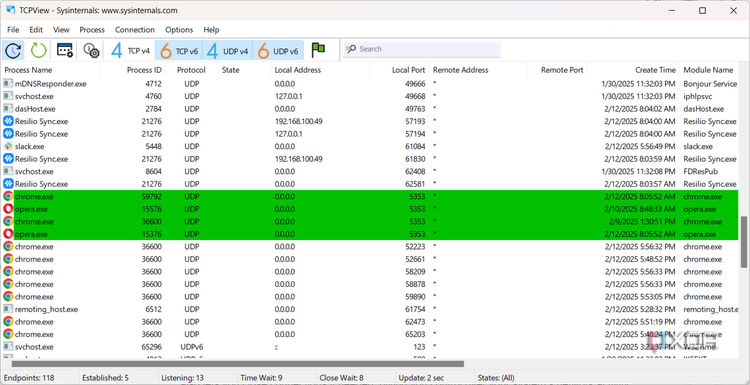Toggle the TCP v6 filter button
Viewport: 750px width, 385px height.
pyautogui.click(x=178, y=50)
